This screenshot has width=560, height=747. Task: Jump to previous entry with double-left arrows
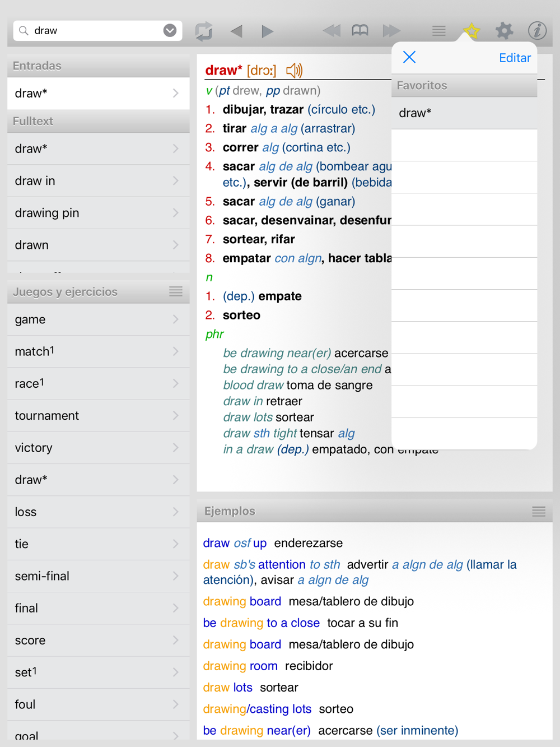(332, 30)
